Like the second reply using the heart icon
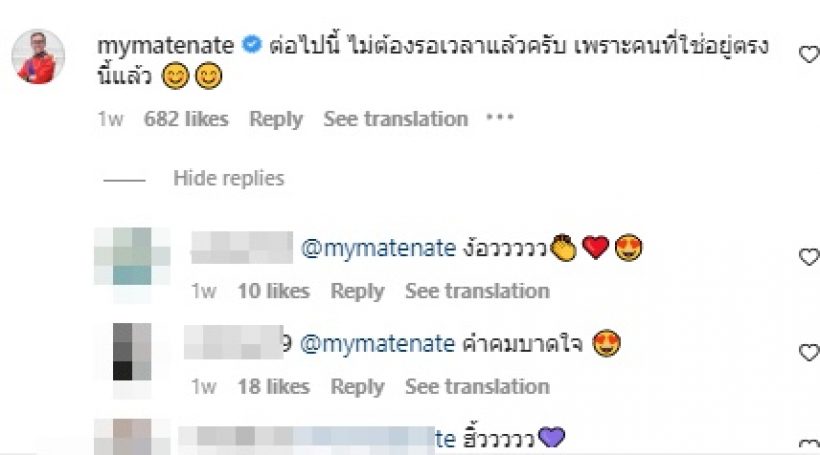The width and height of the screenshot is (820, 455). coord(809,352)
